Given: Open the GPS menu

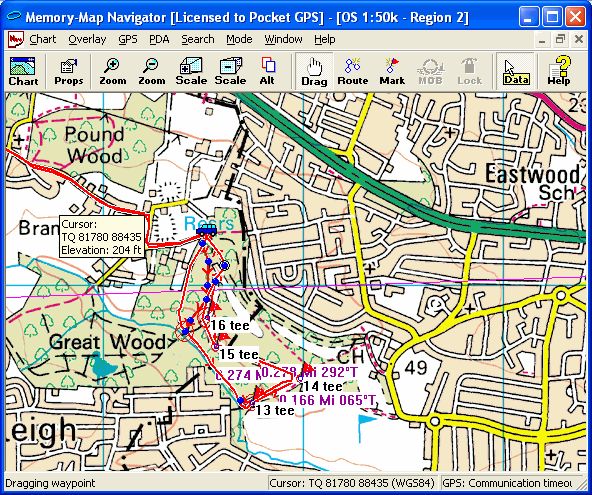Looking at the screenshot, I should coord(128,39).
